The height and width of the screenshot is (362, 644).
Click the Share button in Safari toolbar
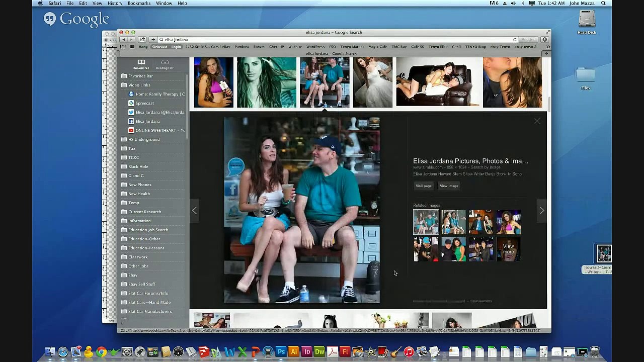(142, 39)
